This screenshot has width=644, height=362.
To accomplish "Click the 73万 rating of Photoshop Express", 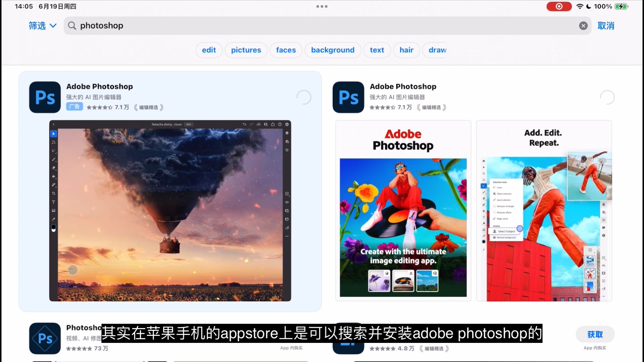I will coord(87,349).
